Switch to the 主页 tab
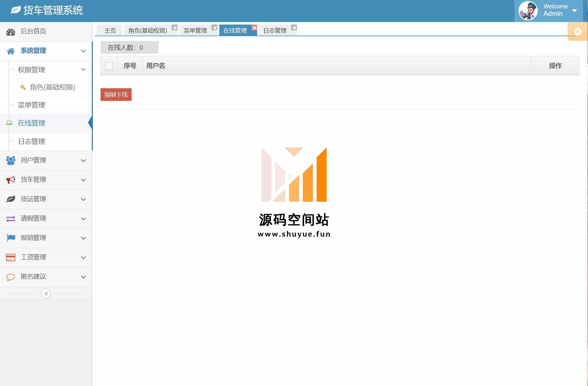The image size is (588, 386). click(x=110, y=31)
